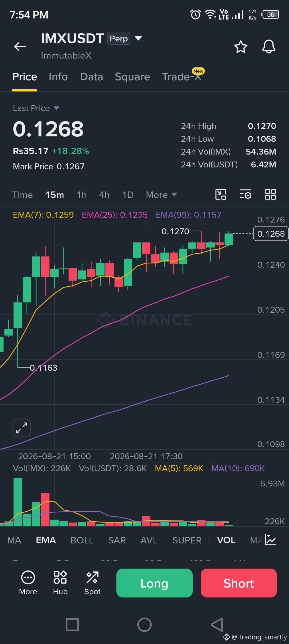Viewport: 289px width, 644px height.
Task: Enable the BOLL indicator
Action: (82, 540)
